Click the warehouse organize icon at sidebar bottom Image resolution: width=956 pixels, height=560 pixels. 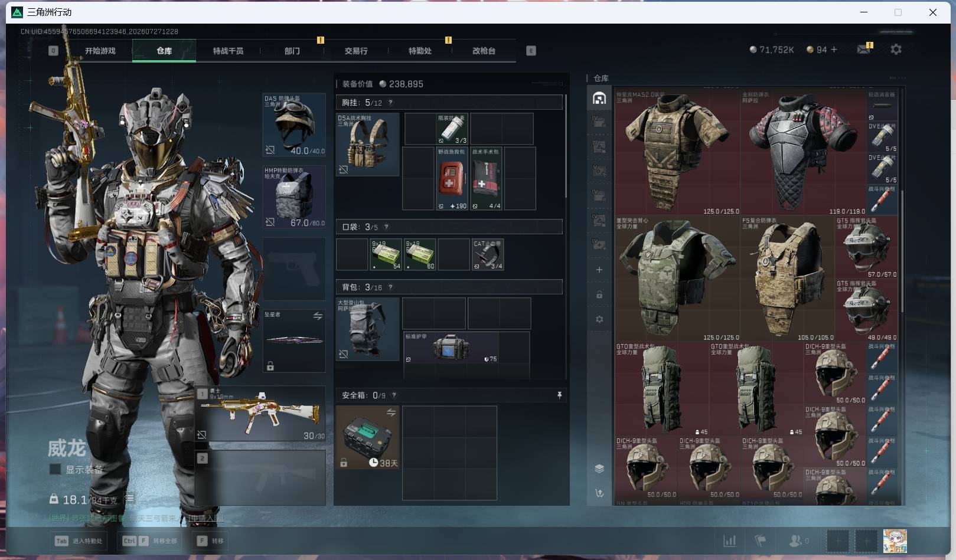[x=599, y=493]
